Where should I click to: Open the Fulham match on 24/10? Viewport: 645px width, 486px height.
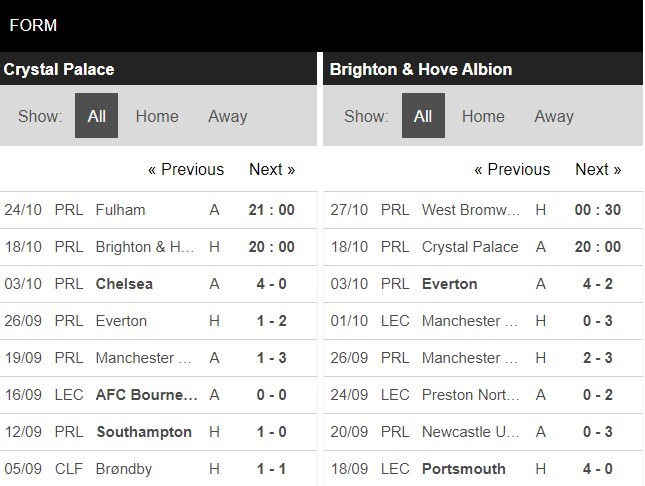tap(158, 210)
